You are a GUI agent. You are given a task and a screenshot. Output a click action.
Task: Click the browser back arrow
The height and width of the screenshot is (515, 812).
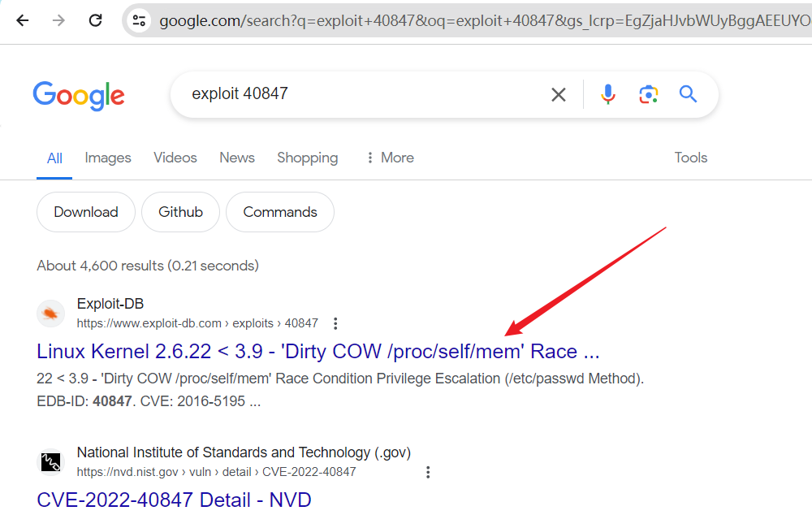pos(22,20)
